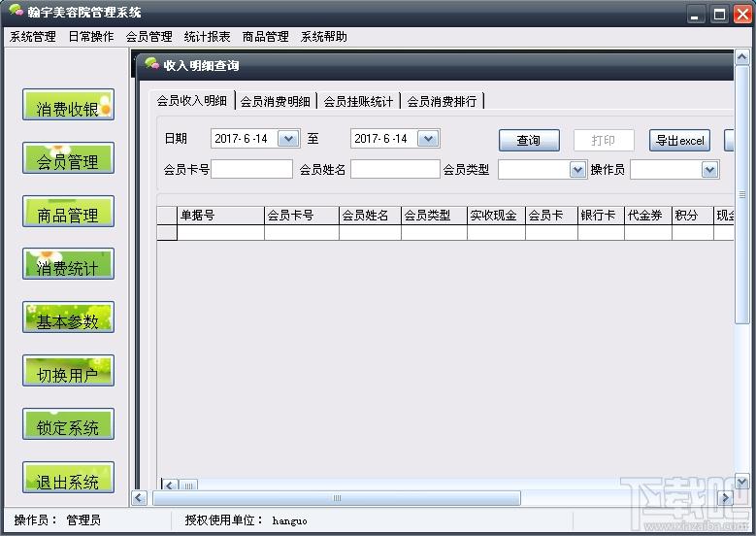
Task: Click the 积分 column header
Action: click(x=693, y=216)
